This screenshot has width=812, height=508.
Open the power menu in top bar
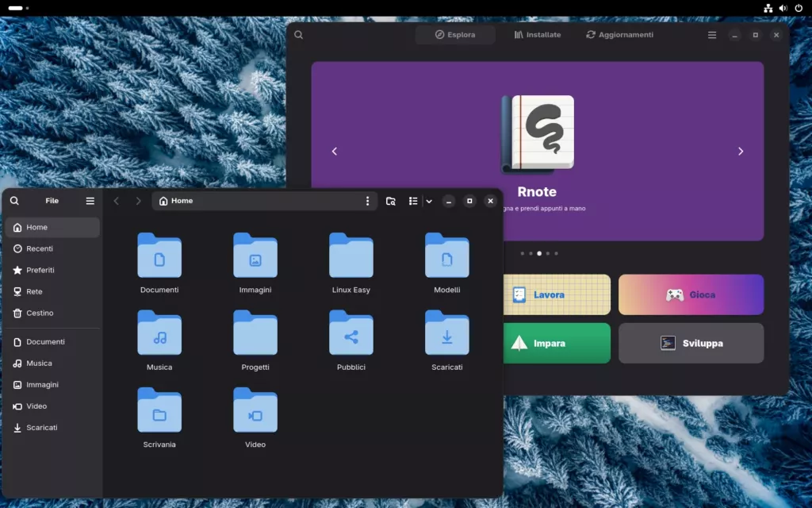point(799,8)
